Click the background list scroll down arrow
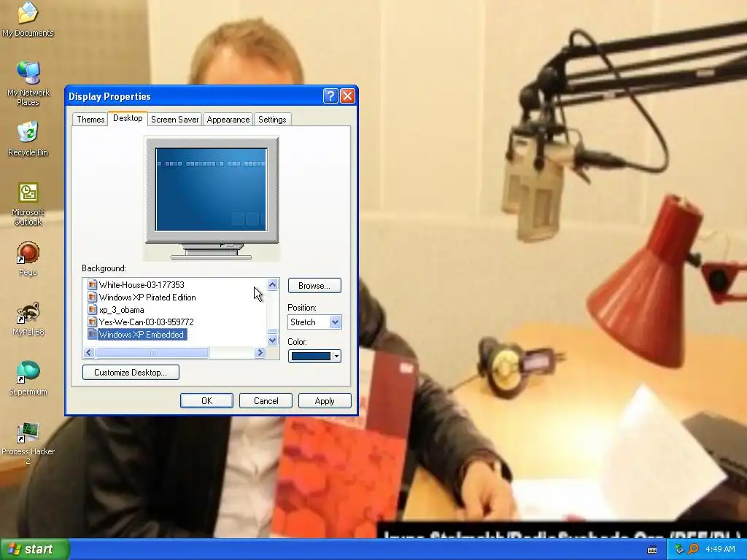Screen dimensions: 747x560 click(273, 340)
